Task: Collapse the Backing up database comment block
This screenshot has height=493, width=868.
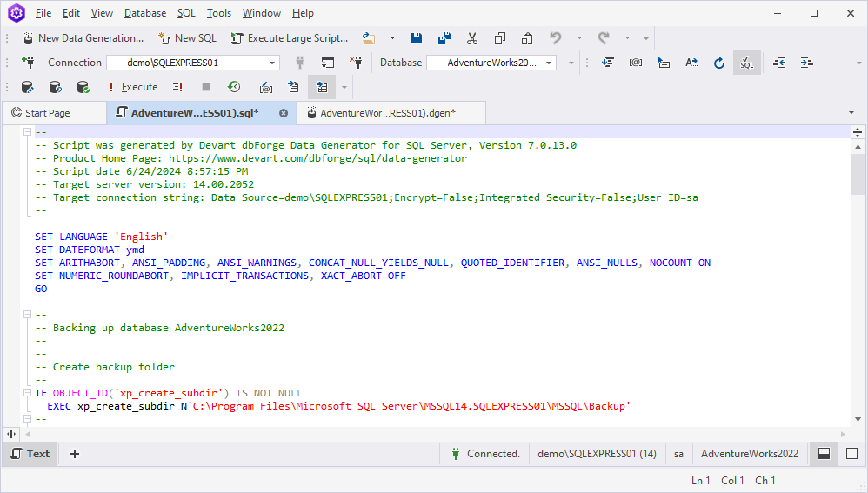Action: coord(27,314)
